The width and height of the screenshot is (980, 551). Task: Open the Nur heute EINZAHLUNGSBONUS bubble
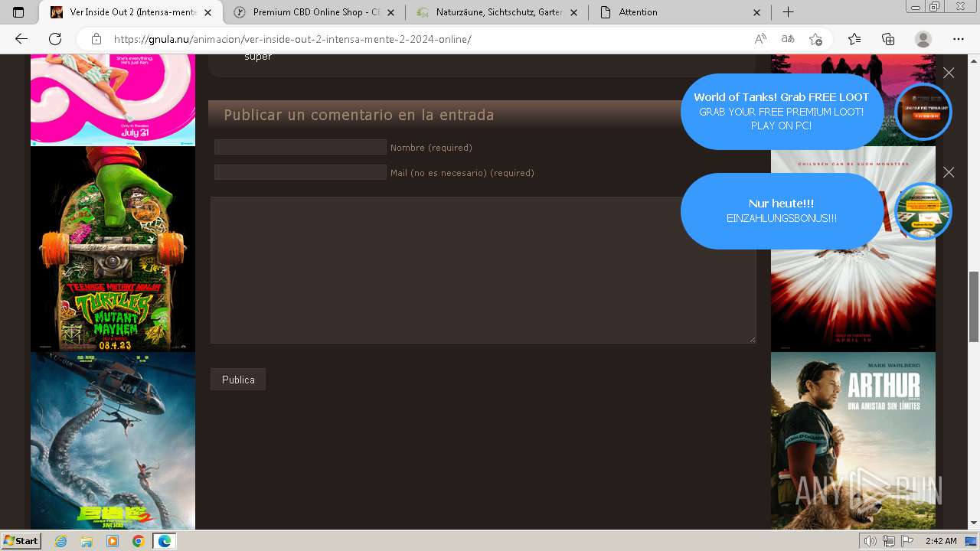click(x=782, y=210)
